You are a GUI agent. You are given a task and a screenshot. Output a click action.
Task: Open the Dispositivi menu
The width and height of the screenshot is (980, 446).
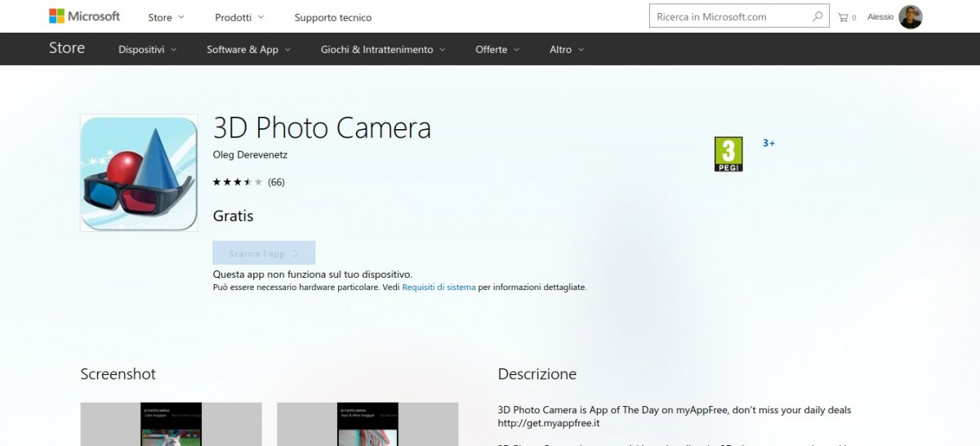click(x=148, y=50)
